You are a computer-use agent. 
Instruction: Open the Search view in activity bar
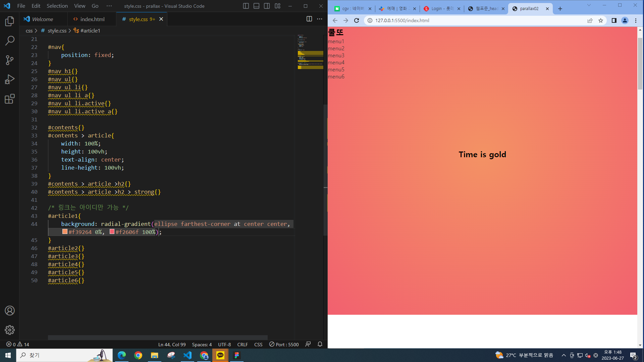(10, 41)
